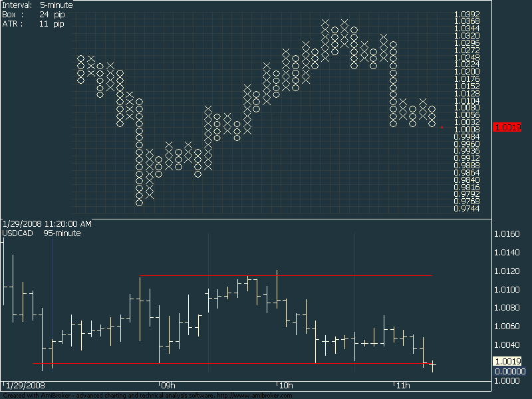
Task: Click the 'Interval: 5-minute' text
Action: coord(37,5)
